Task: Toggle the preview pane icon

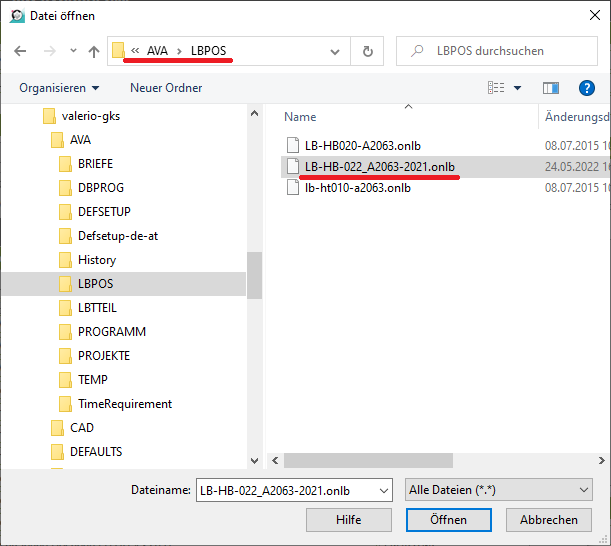Action: [550, 88]
